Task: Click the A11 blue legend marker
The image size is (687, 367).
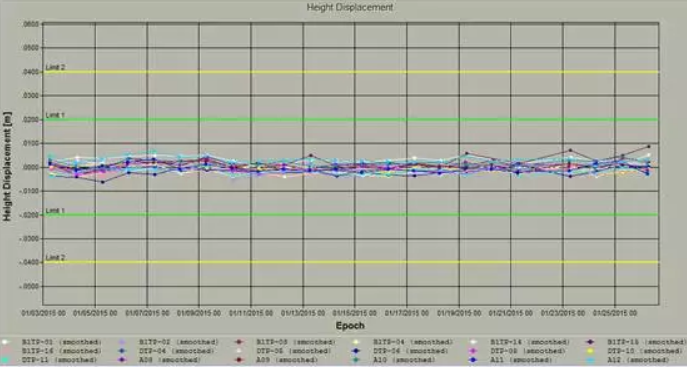Action: pyautogui.click(x=473, y=360)
